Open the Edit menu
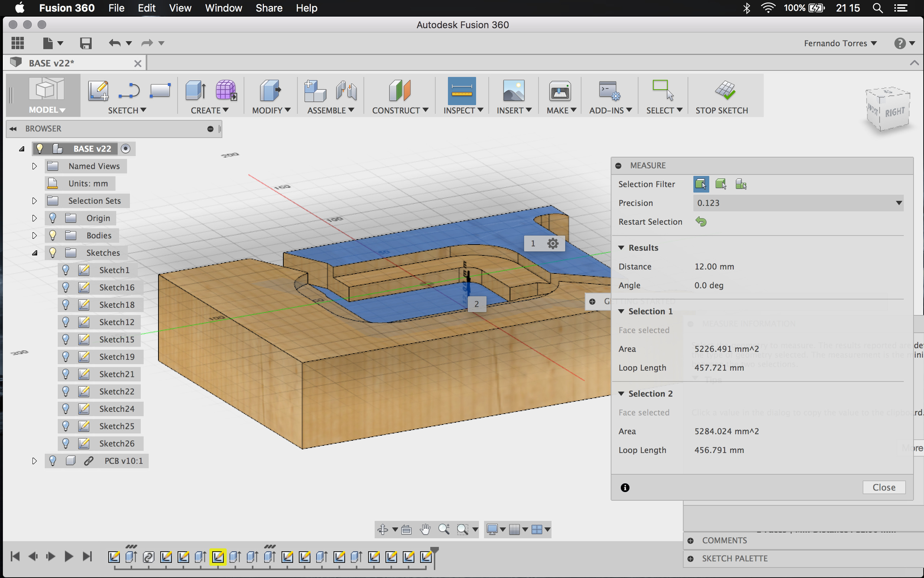This screenshot has width=924, height=578. 147,8
